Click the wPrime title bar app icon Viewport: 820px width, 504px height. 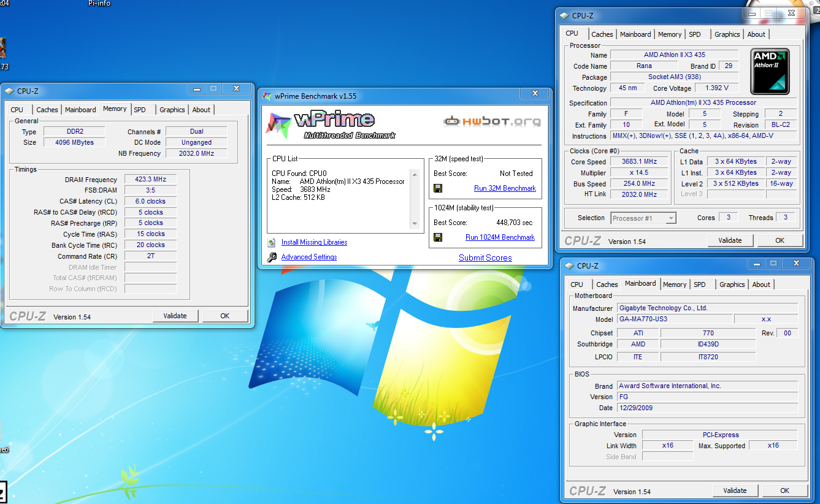[x=267, y=96]
